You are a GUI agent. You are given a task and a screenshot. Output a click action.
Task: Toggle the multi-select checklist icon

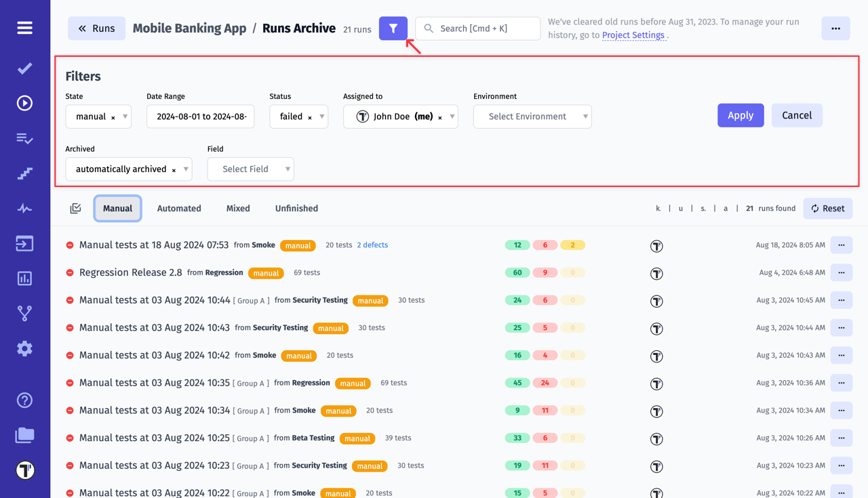click(x=75, y=209)
